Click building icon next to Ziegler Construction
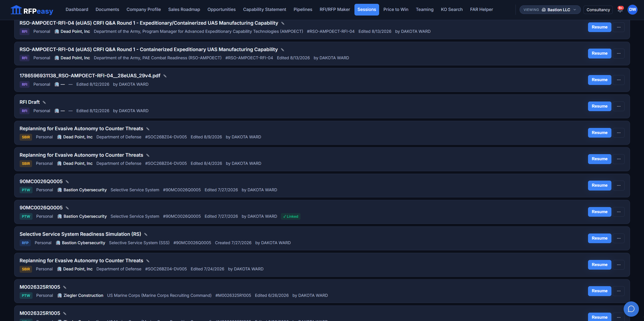Screen dimensions: 644x321 [x=60, y=295]
